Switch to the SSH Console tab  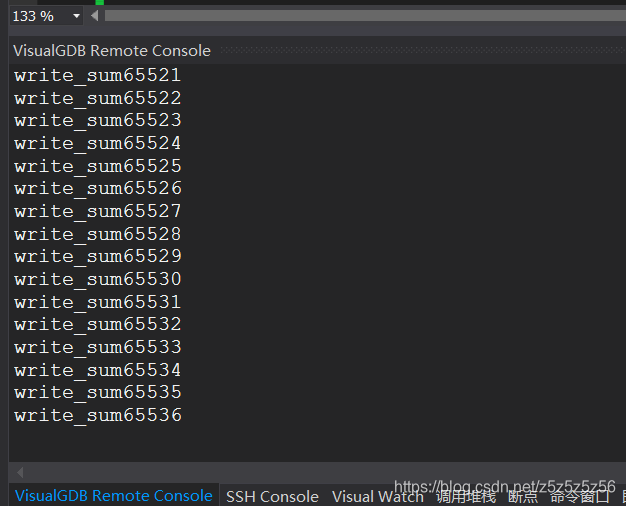272,497
